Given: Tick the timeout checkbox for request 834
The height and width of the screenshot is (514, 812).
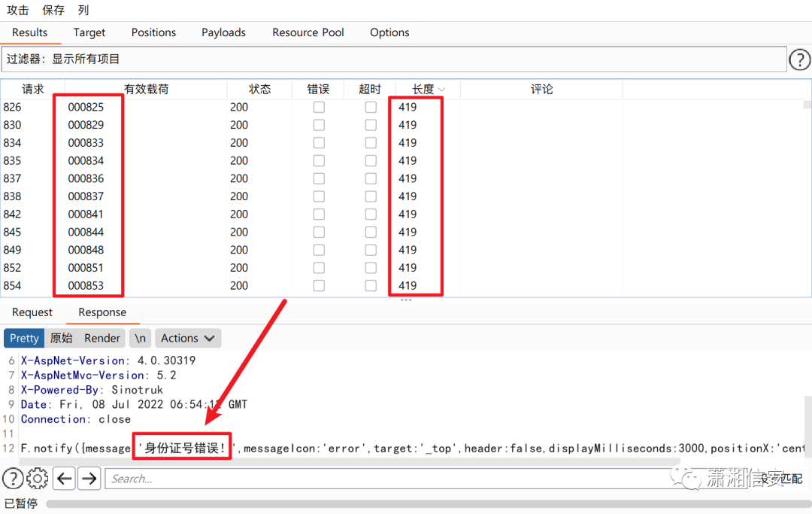Looking at the screenshot, I should pyautogui.click(x=371, y=143).
